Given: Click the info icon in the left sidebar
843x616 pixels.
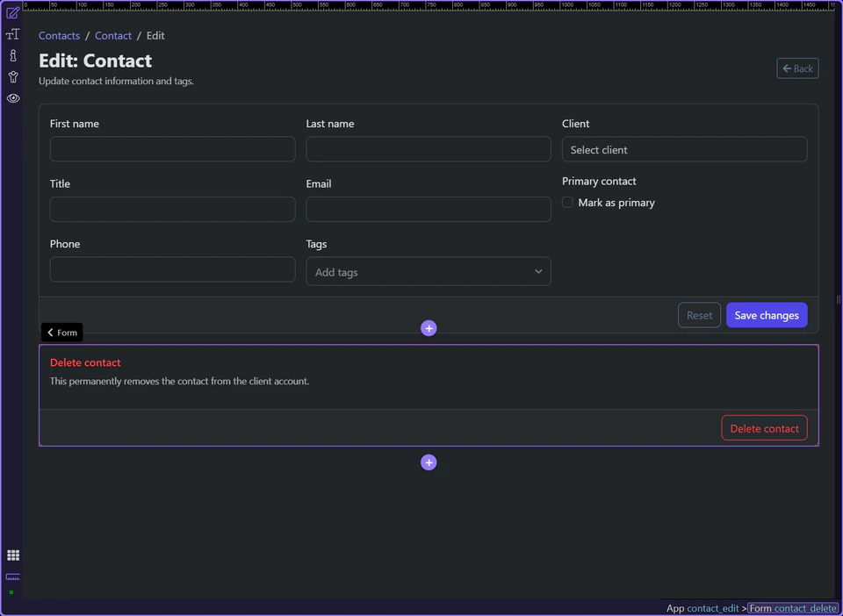Looking at the screenshot, I should pyautogui.click(x=12, y=55).
